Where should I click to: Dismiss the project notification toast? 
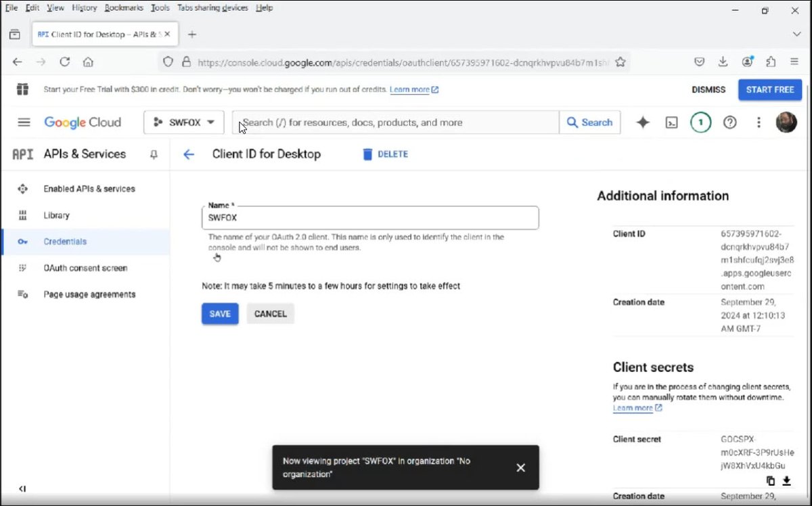pos(520,467)
